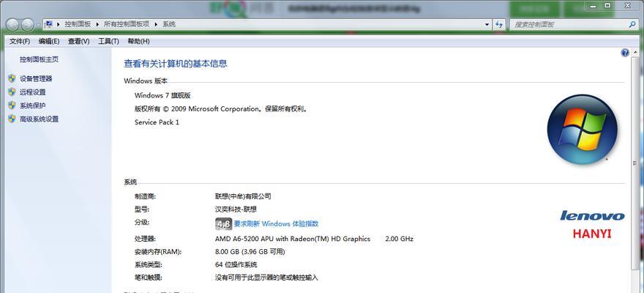
Task: Click 要求刷新 Windows 体验指数 link
Action: pos(276,224)
